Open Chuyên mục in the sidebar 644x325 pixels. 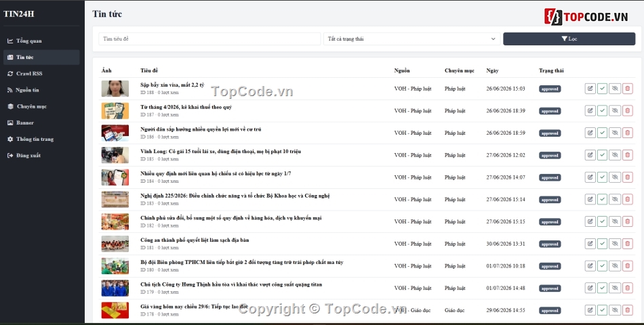[41, 107]
